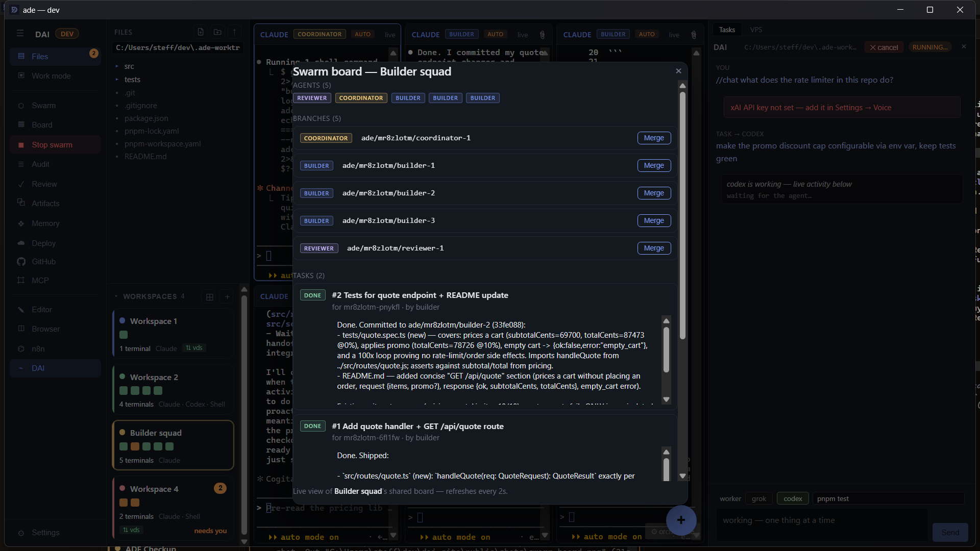
Task: Switch to the VPS tab
Action: click(x=756, y=30)
